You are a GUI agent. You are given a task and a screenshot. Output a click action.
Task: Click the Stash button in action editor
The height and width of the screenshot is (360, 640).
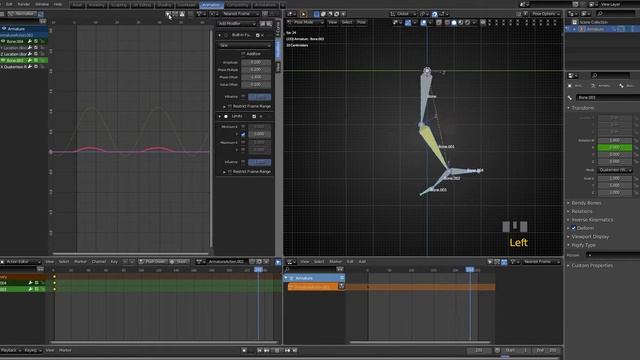(179, 262)
